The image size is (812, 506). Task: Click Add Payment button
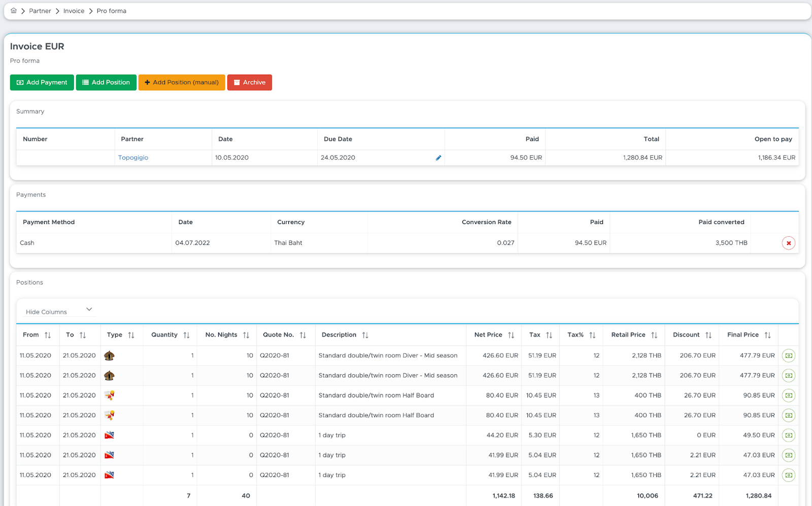[42, 82]
